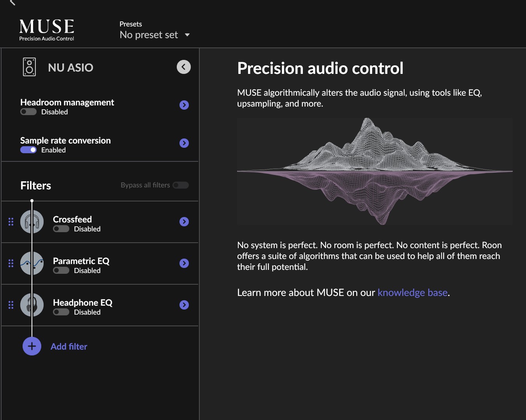Select the Crossfeed filter title
Viewport: 526px width, 420px height.
point(72,219)
